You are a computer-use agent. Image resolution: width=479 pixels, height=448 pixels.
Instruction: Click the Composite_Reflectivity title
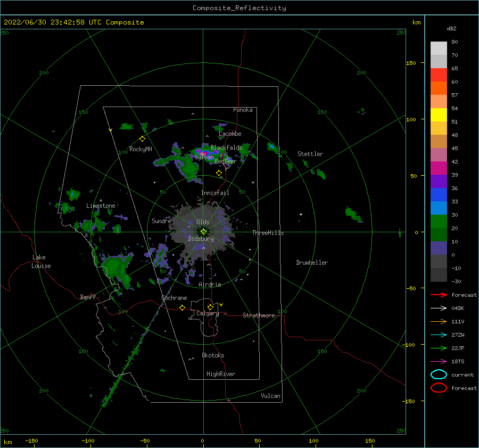point(240,8)
